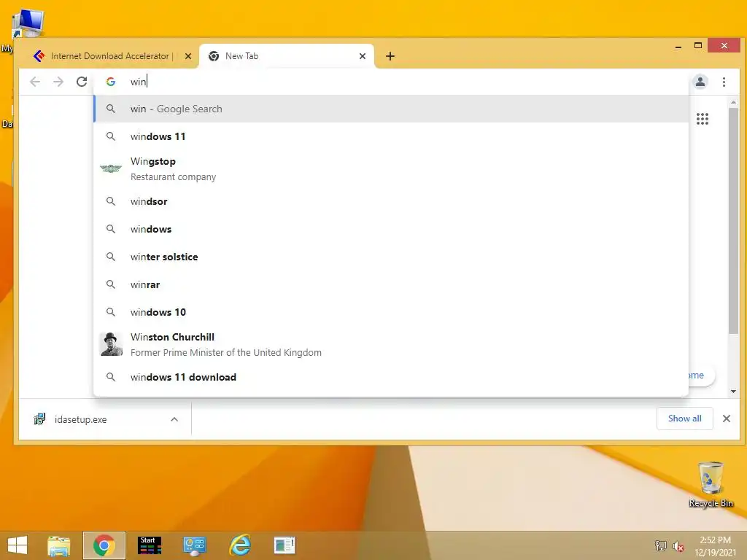Click the address bar input showing 'win'
The image size is (747, 560).
click(391, 82)
